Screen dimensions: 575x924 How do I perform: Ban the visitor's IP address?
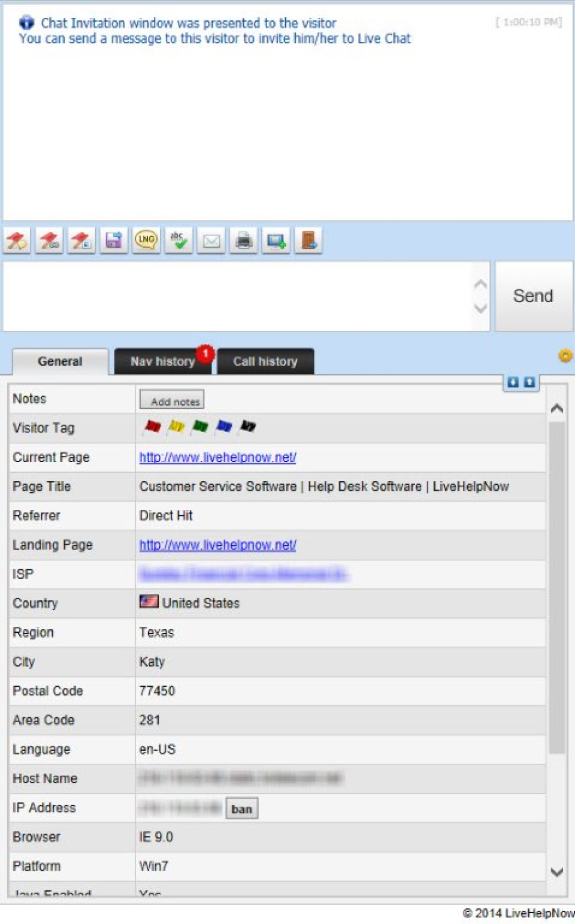(x=242, y=809)
